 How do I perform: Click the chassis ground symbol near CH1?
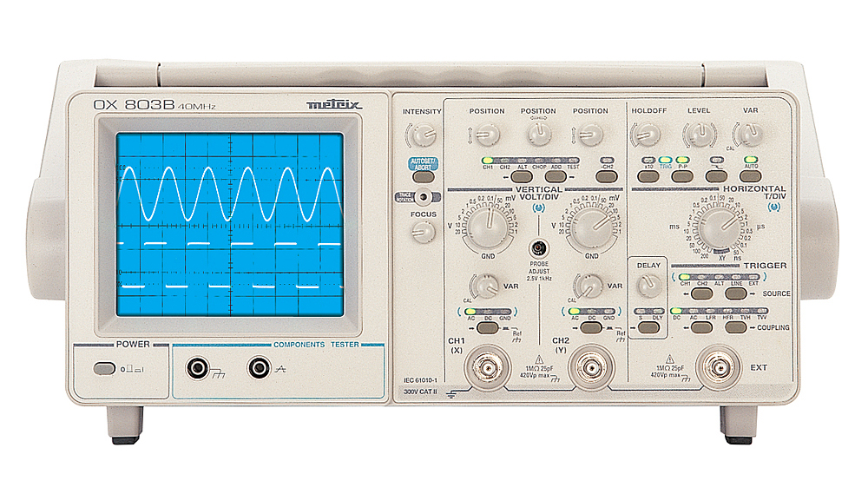(451, 394)
